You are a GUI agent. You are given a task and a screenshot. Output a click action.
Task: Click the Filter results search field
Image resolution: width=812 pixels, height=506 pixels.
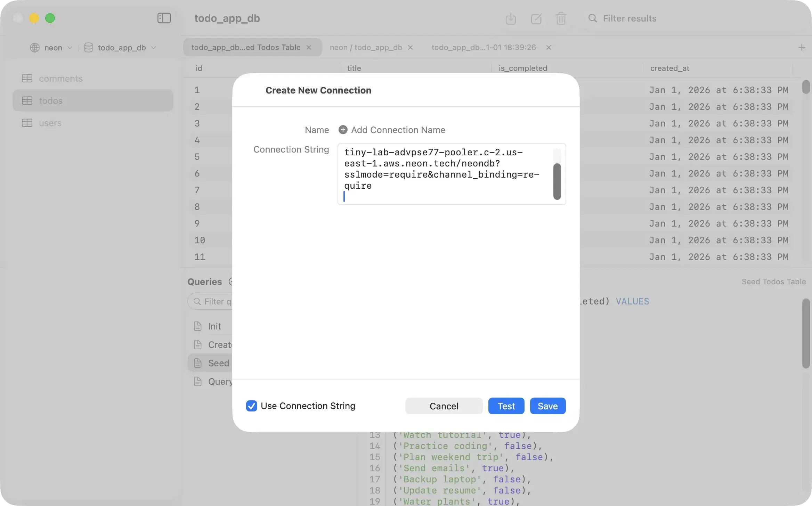click(x=630, y=18)
